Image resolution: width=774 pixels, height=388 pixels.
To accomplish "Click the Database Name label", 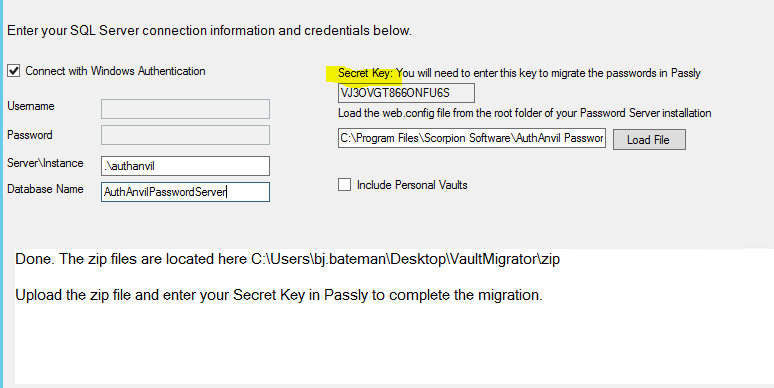I will pos(45,189).
